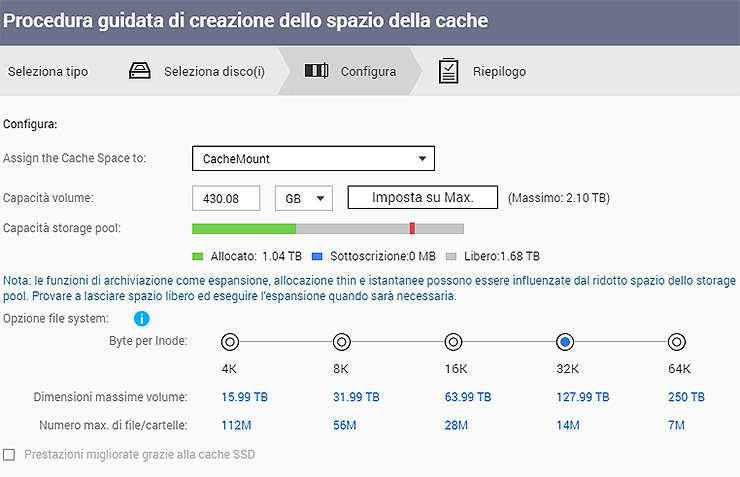Click the blue Sottoscrizione legend square
Viewport: 740px width, 477px height.
(x=318, y=256)
